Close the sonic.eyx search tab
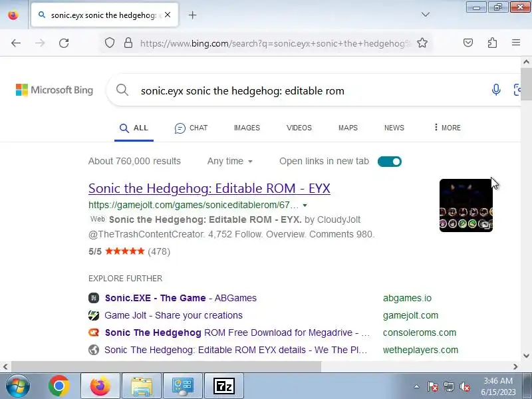 coord(168,15)
